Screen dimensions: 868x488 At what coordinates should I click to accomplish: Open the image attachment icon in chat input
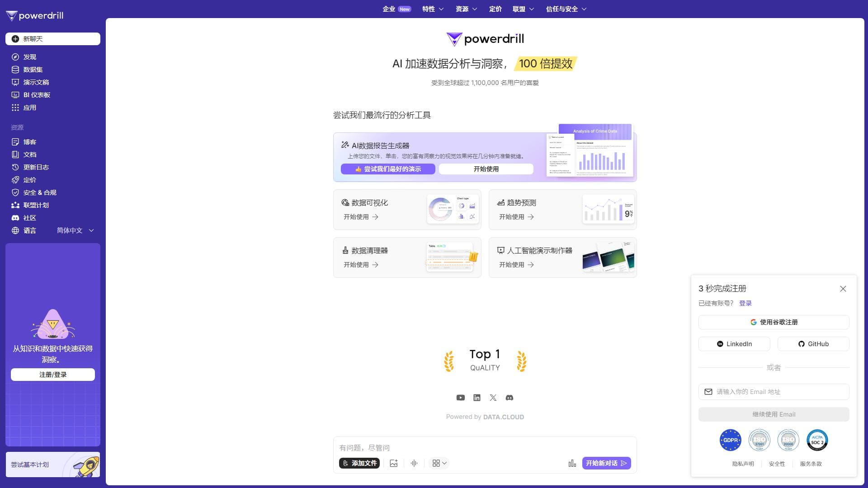point(393,463)
